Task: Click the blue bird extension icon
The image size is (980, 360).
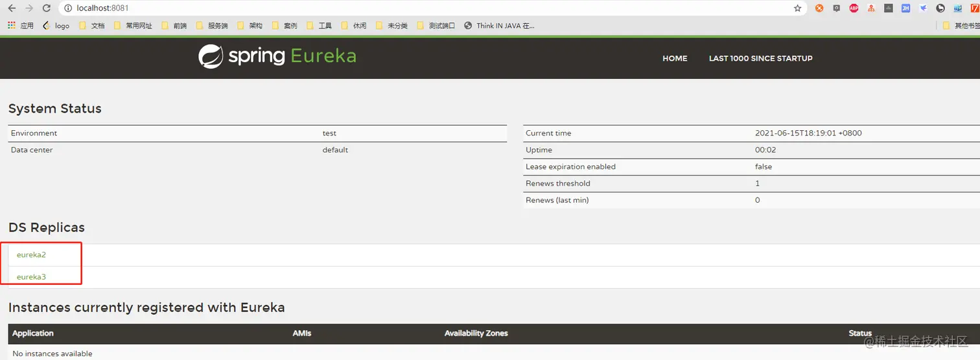Action: click(924, 8)
